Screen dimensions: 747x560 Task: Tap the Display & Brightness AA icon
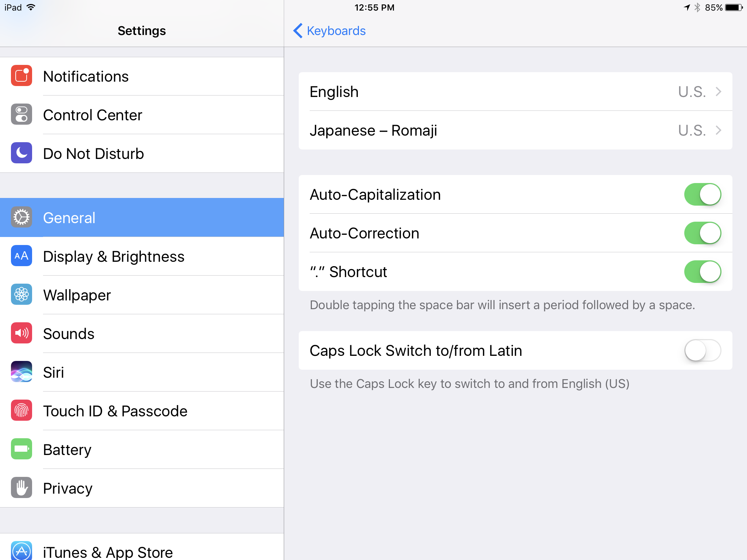(22, 256)
